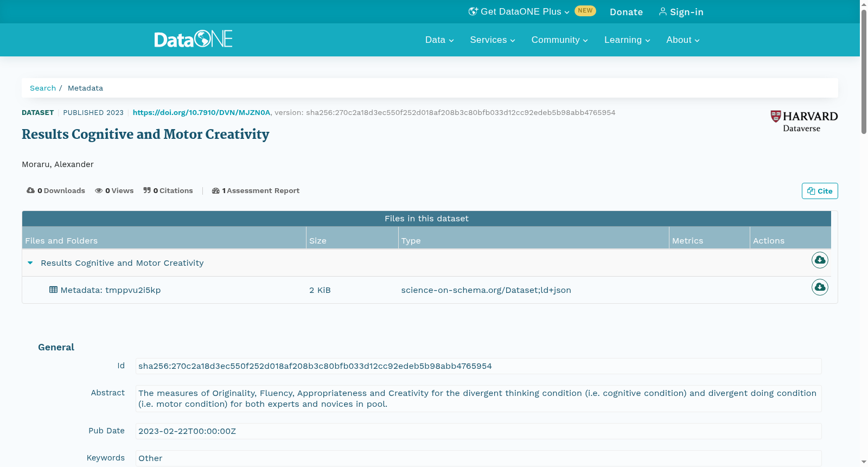Image resolution: width=868 pixels, height=467 pixels.
Task: Click the folder row name Results Cognitive and Motor Creativity
Action: click(122, 263)
